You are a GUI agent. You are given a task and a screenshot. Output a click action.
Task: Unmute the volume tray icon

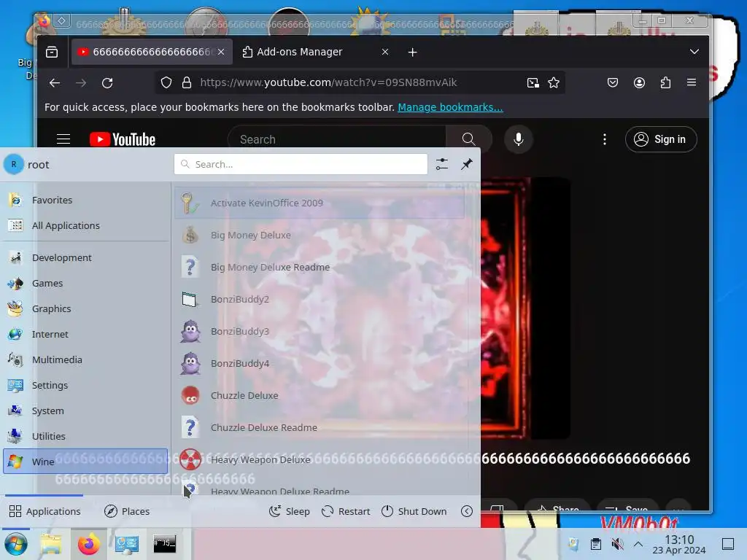[x=617, y=544]
